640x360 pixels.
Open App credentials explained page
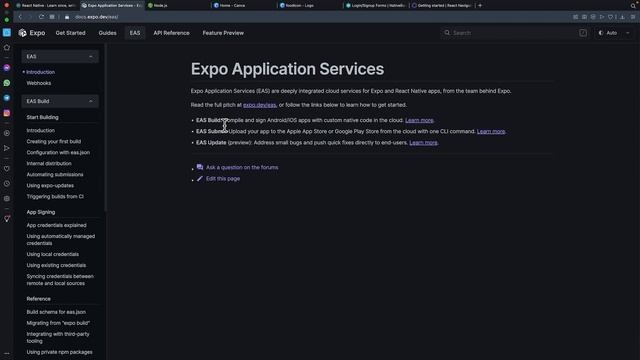(x=56, y=225)
